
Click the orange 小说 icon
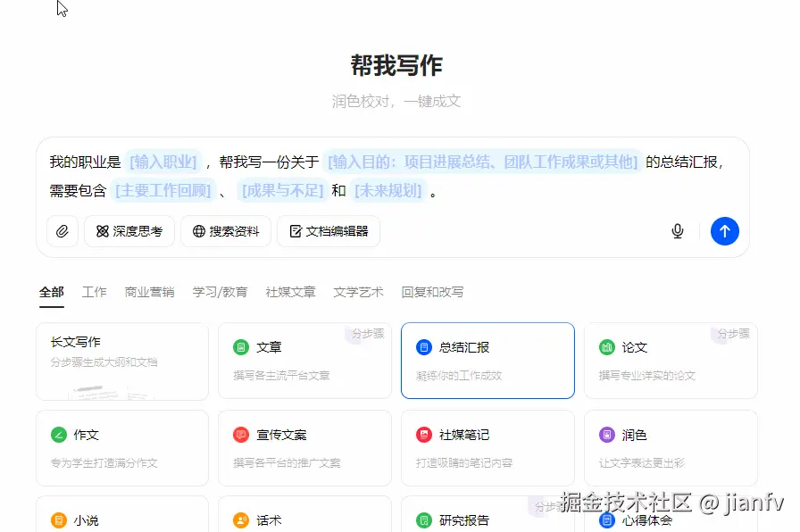[x=59, y=520]
